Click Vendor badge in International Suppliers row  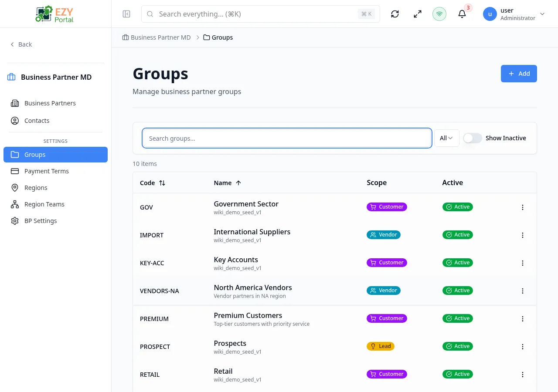pos(384,235)
